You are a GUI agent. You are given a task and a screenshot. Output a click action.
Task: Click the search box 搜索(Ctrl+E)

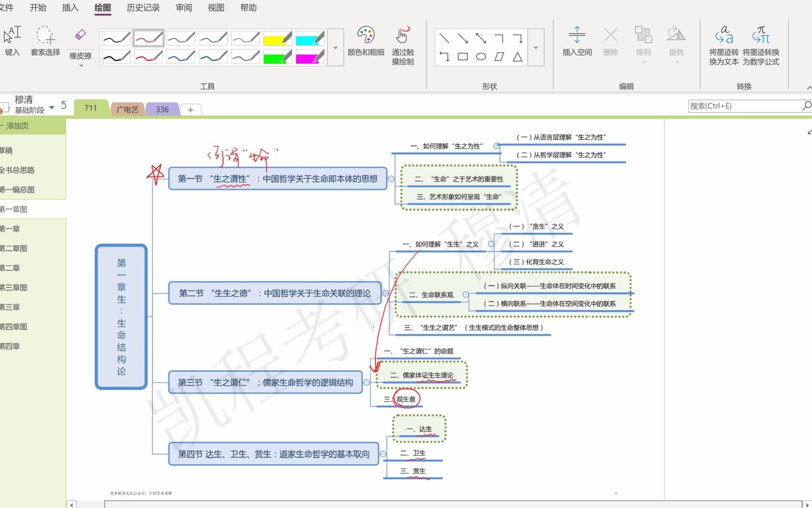coord(750,106)
